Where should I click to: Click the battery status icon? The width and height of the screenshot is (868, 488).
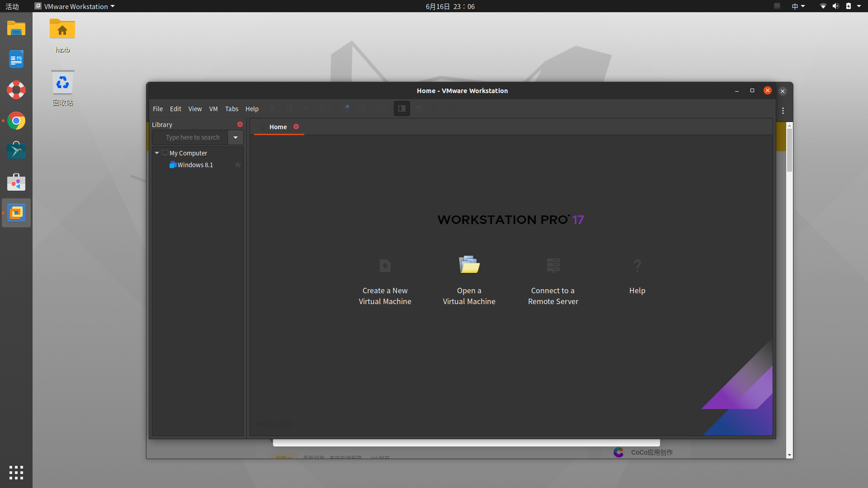point(849,6)
